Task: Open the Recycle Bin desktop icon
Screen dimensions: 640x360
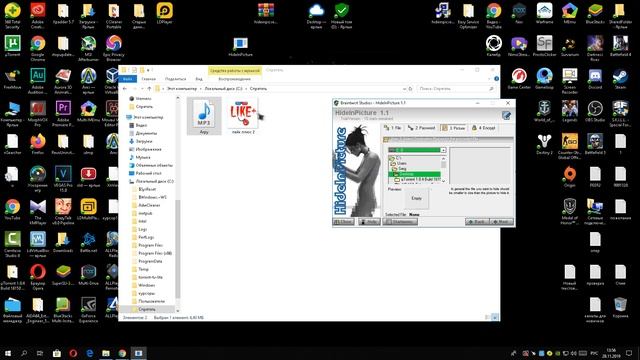Action: 620,307
